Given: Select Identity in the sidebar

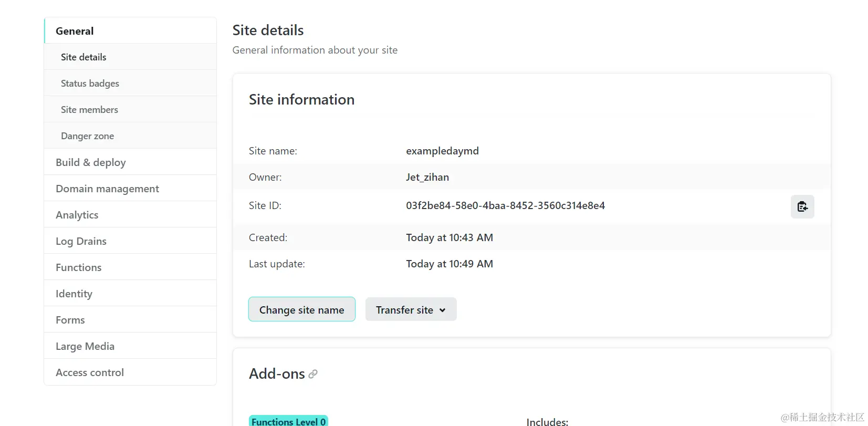Looking at the screenshot, I should point(130,293).
